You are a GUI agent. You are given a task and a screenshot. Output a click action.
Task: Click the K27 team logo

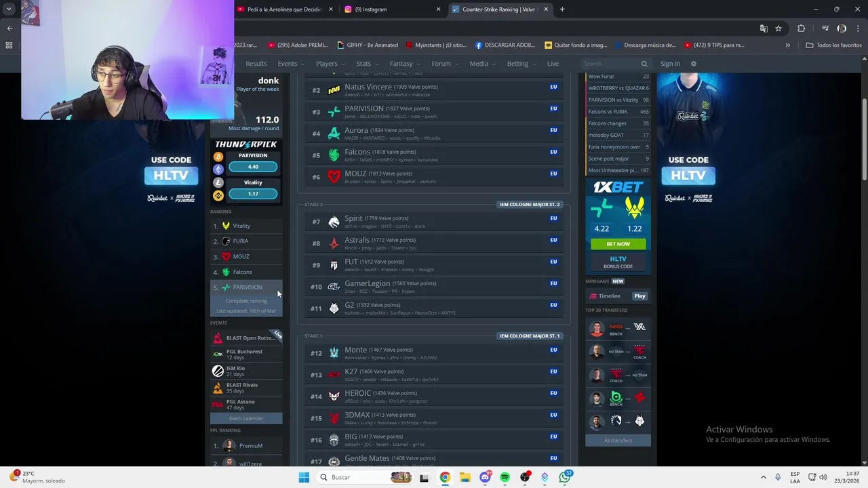pos(334,375)
